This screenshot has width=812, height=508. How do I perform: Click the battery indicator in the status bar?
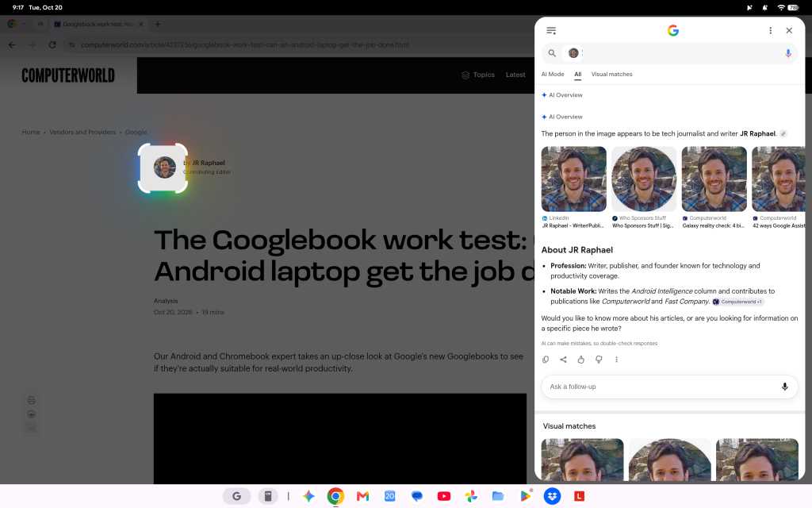[793, 7]
